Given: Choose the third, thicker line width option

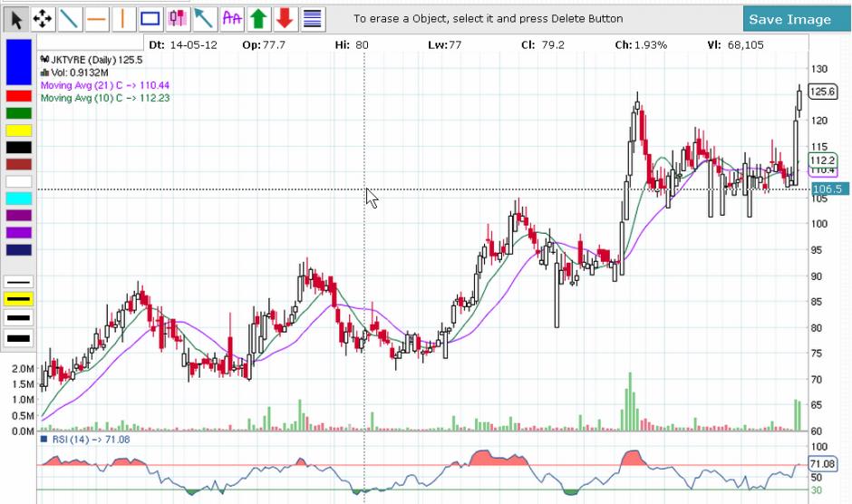Looking at the screenshot, I should tap(18, 318).
